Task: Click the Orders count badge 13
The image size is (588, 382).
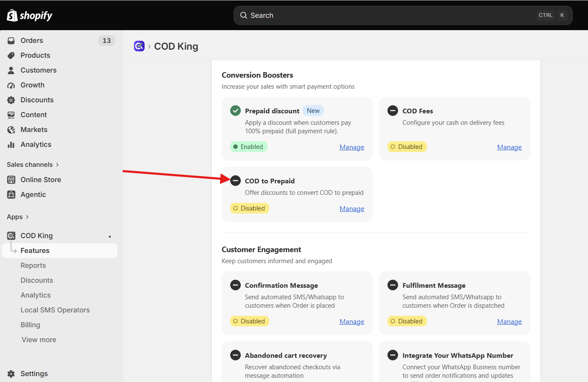Action: pos(107,40)
